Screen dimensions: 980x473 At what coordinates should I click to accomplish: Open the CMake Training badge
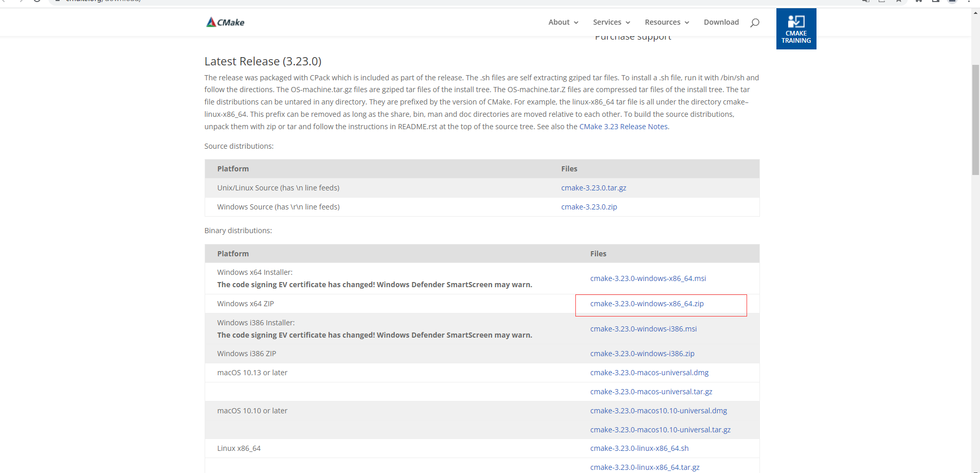coord(796,29)
